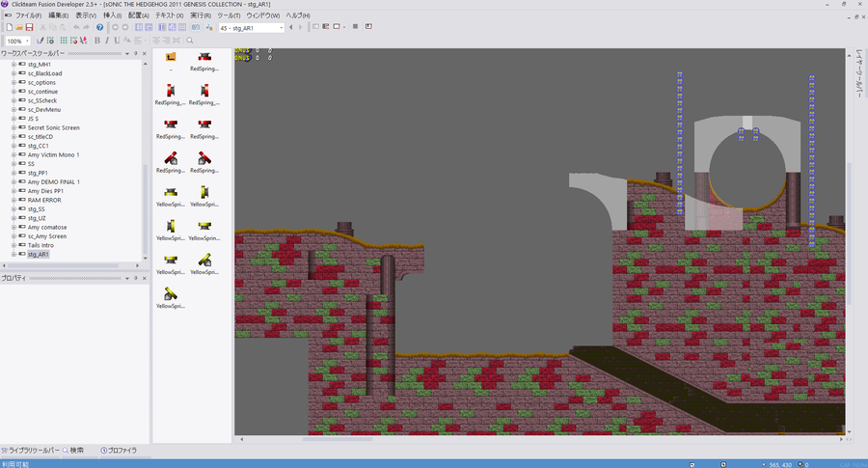Switch to the 検索 search tab

click(x=73, y=451)
